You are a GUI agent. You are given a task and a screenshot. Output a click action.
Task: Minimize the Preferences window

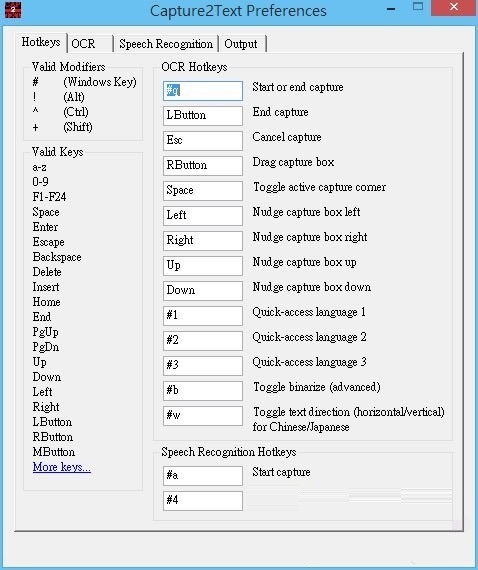[x=391, y=8]
